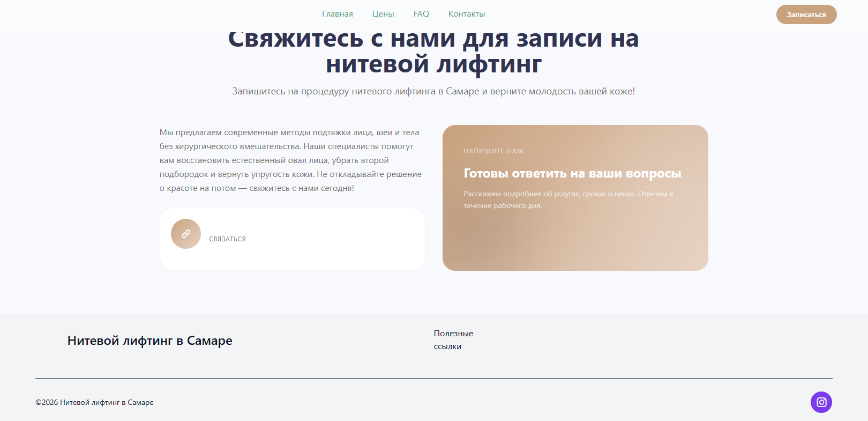Click the Полезные ссылки footer heading
The width and height of the screenshot is (868, 421).
click(453, 339)
